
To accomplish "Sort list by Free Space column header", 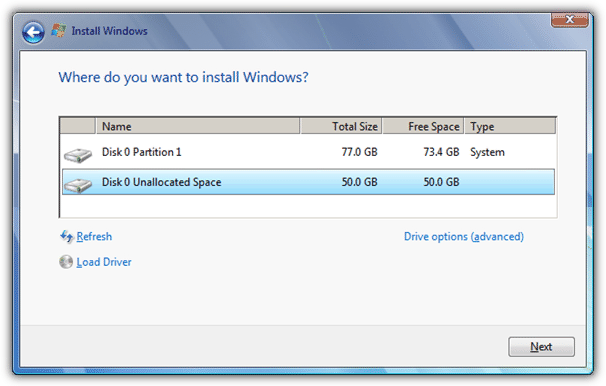I will [423, 126].
